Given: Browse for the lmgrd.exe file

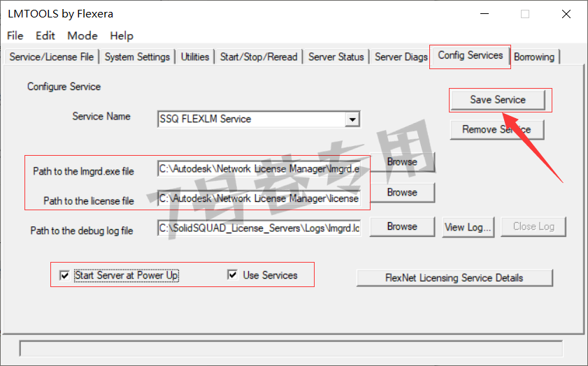Looking at the screenshot, I should 402,162.
